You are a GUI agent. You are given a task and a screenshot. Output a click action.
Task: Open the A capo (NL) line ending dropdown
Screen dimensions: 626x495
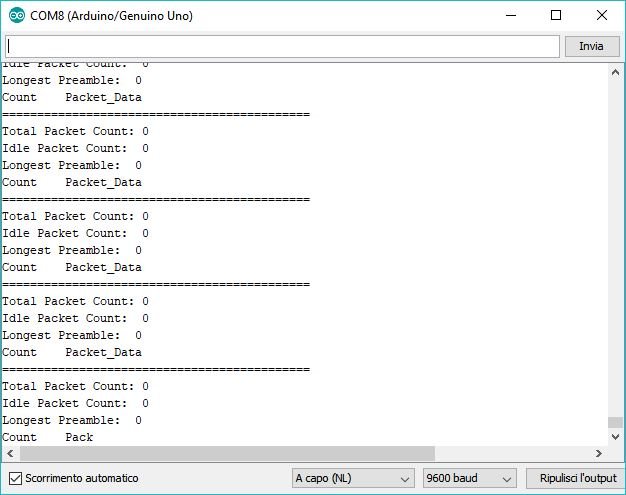click(x=353, y=478)
